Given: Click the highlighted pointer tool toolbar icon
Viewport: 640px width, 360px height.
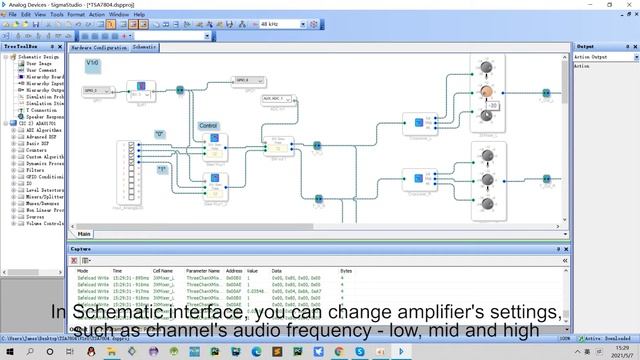Looking at the screenshot, I should (x=111, y=24).
